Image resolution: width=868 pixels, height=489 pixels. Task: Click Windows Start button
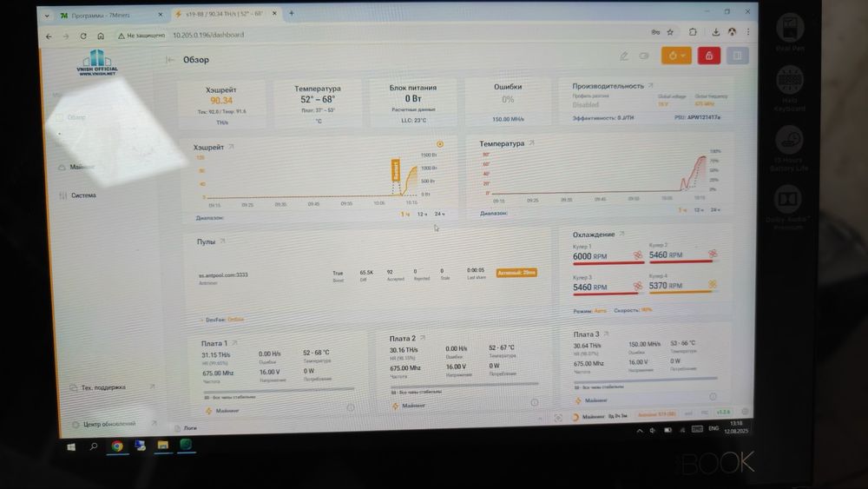tap(71, 447)
